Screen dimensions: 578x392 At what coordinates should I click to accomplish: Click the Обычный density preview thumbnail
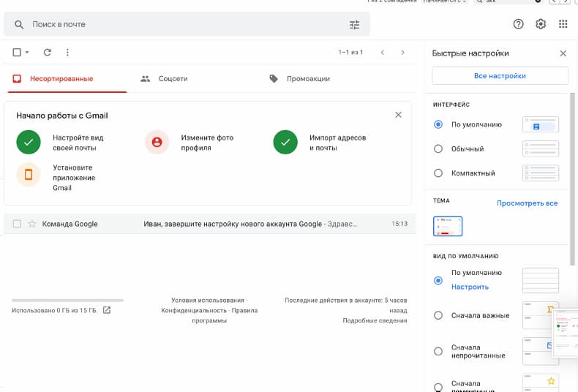pos(541,149)
